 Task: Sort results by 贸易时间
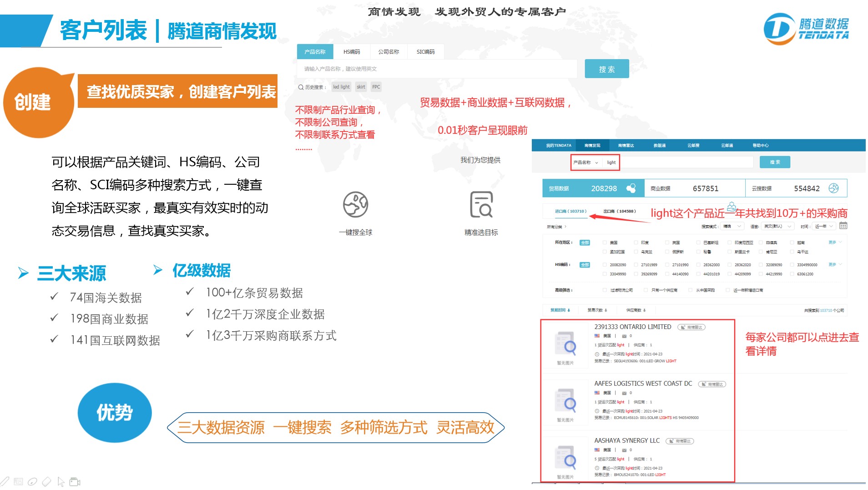click(560, 310)
